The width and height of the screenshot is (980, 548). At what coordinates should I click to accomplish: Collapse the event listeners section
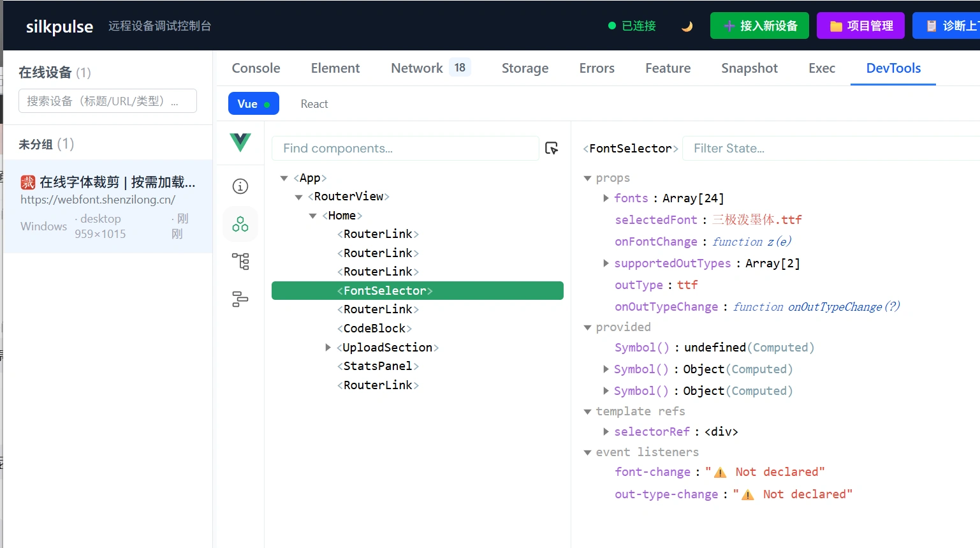pyautogui.click(x=588, y=452)
